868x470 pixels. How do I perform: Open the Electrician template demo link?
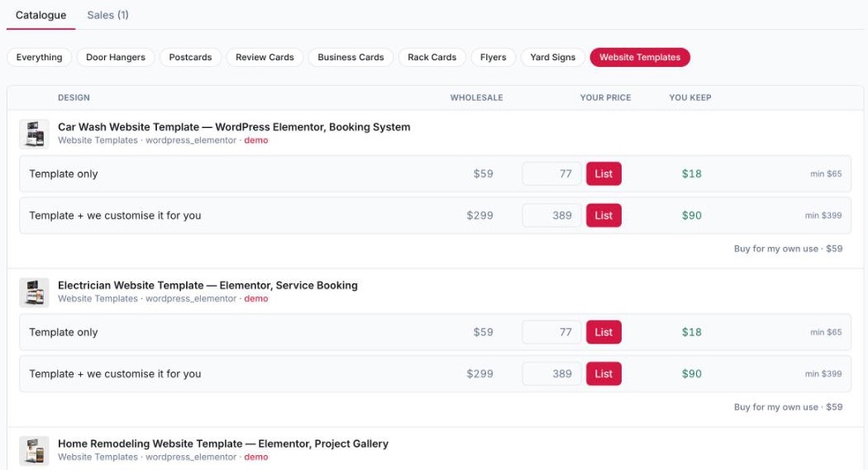255,298
